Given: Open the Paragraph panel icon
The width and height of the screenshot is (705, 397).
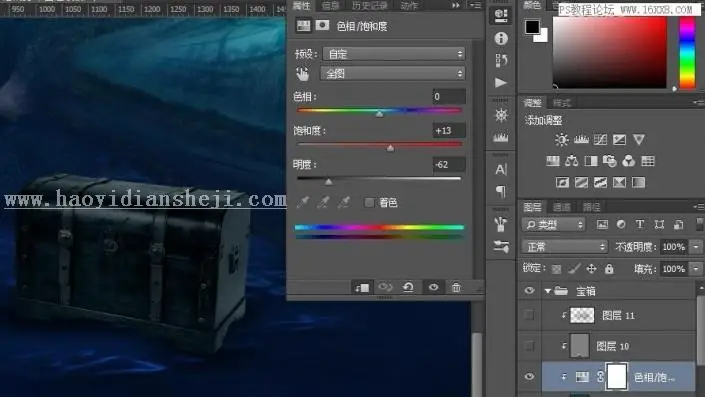Looking at the screenshot, I should point(501,192).
